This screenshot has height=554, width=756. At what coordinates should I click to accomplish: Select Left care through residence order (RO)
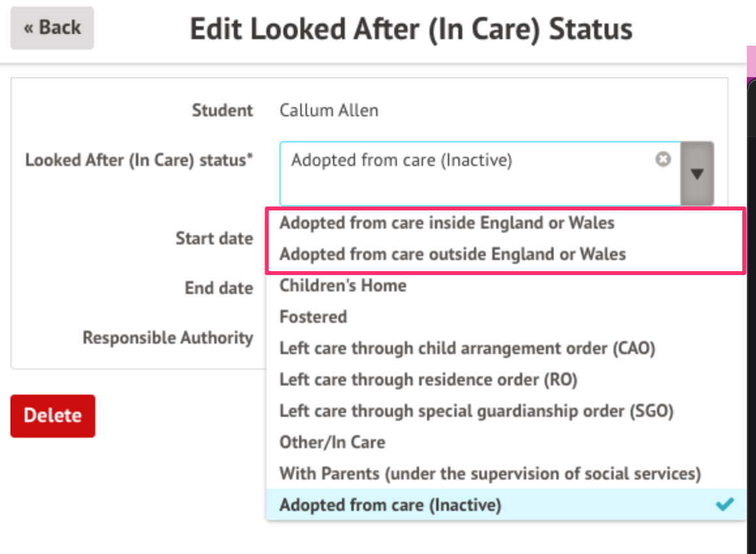tap(428, 380)
